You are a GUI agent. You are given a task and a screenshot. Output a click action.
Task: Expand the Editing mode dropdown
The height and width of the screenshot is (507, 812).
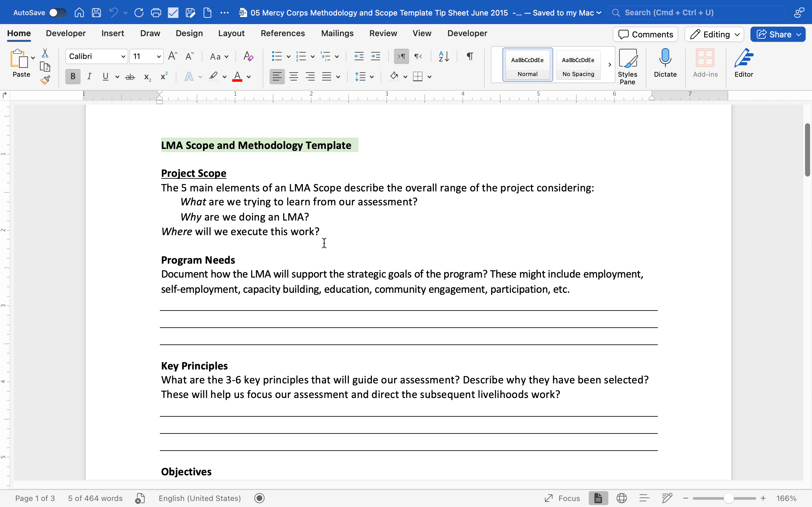pyautogui.click(x=714, y=34)
